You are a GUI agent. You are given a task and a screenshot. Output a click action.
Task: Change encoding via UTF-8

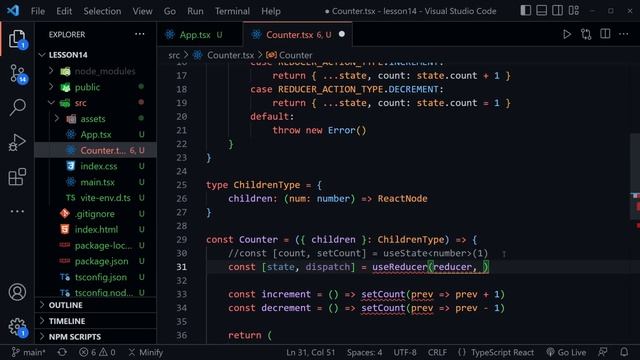point(405,352)
